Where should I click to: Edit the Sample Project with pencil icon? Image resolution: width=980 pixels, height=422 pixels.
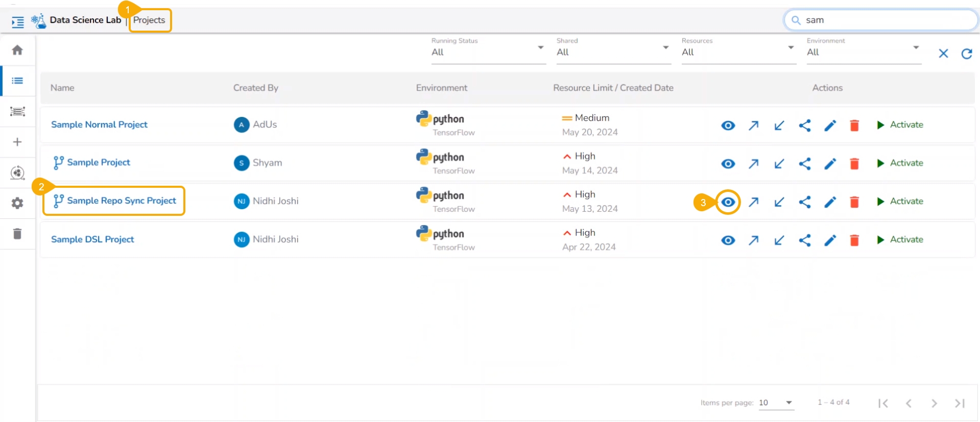click(830, 164)
